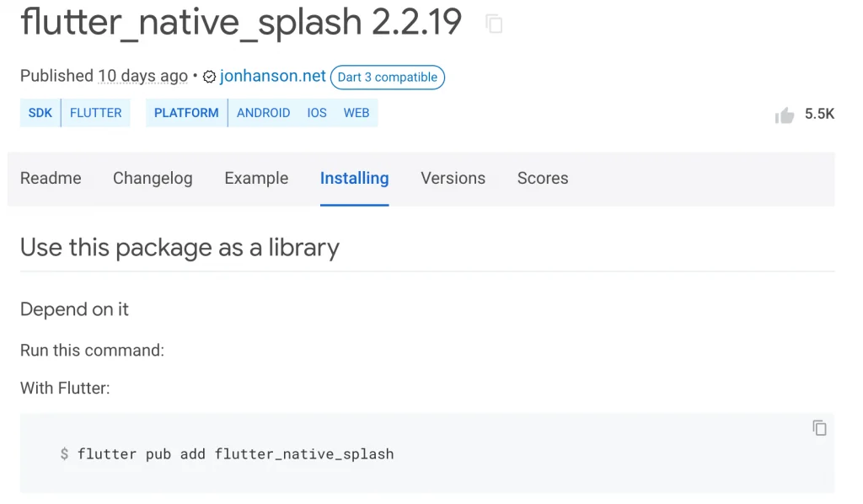The width and height of the screenshot is (863, 504).
Task: Click the PLATFORM label chip
Action: tap(185, 112)
